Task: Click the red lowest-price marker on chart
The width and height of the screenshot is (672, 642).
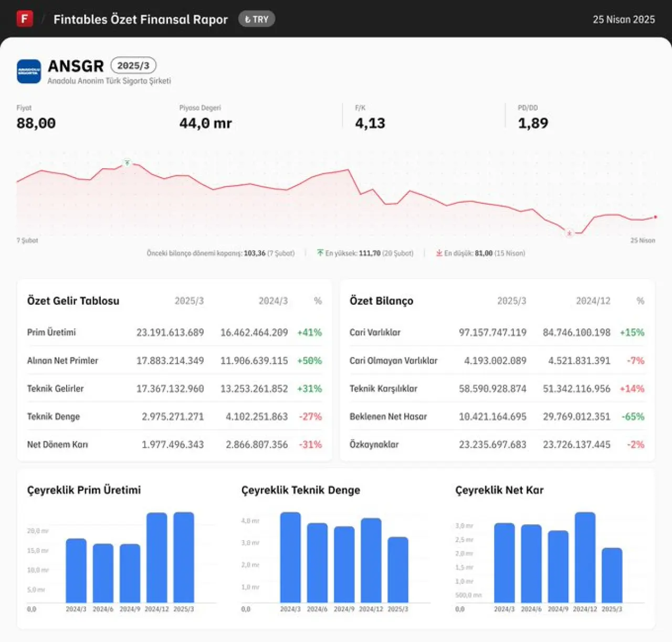Action: [569, 233]
